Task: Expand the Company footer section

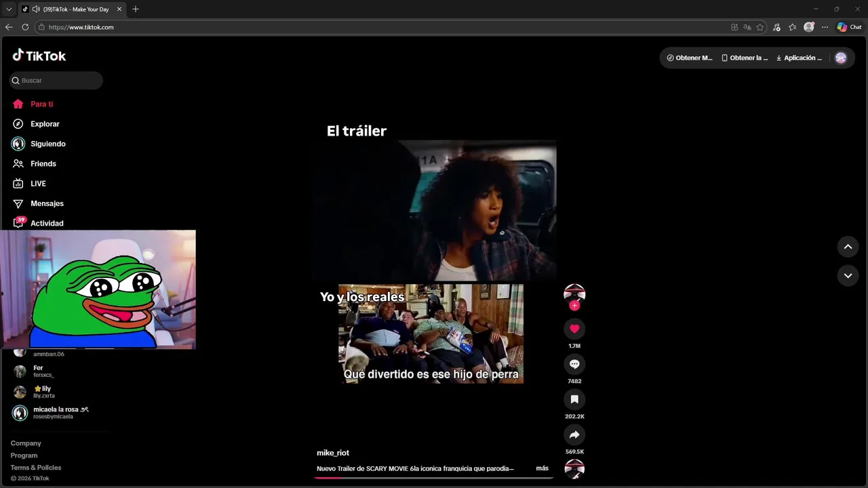Action: pos(26,443)
